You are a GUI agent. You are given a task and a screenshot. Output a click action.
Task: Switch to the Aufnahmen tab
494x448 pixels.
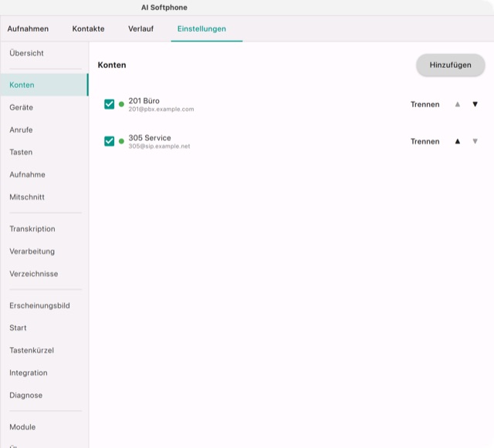[28, 29]
